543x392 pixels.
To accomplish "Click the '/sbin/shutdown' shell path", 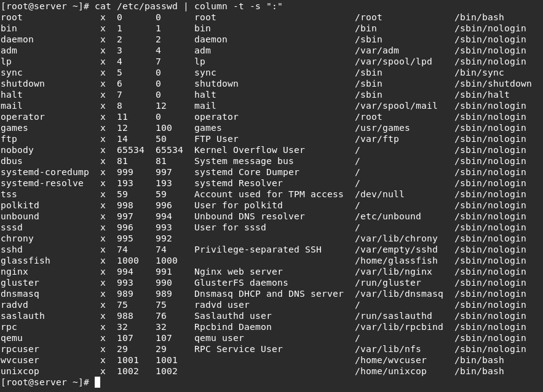I will 493,84.
